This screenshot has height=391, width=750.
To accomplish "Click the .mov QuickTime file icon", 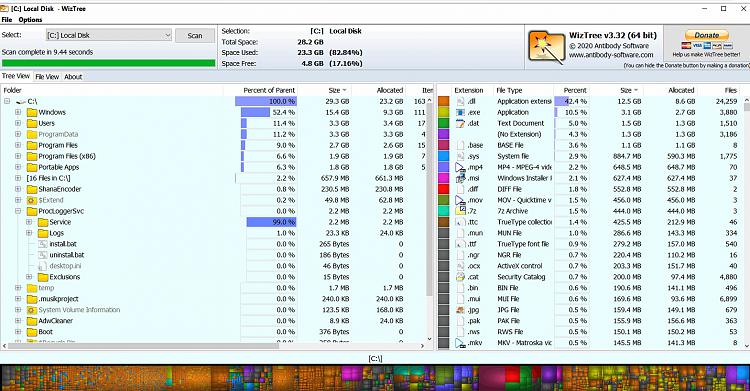I will (460, 200).
